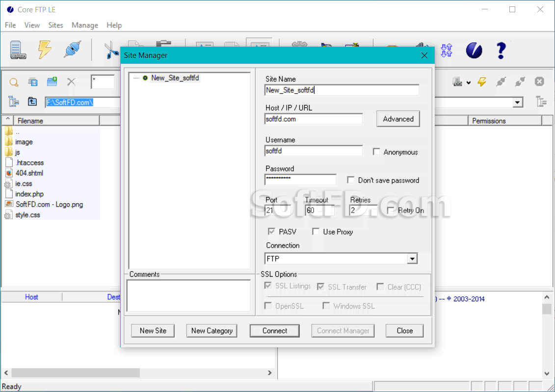Click second remote plug disconnect icon
Image resolution: width=555 pixels, height=392 pixels.
click(520, 82)
